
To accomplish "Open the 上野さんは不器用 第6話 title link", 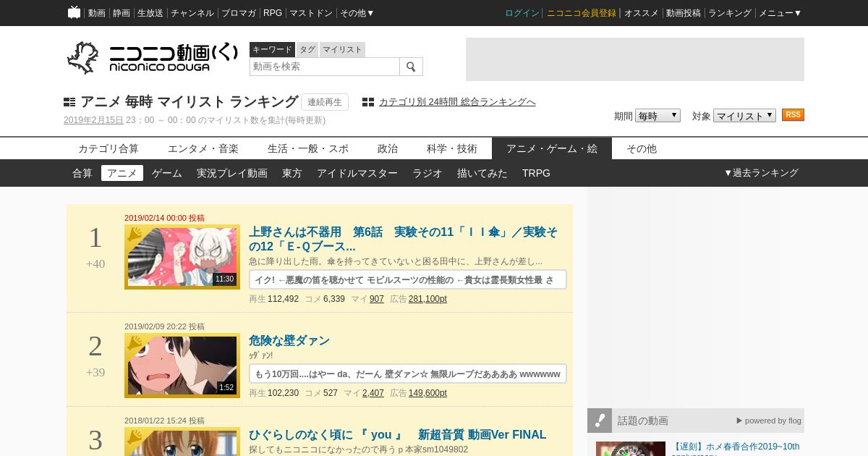I will click(404, 239).
